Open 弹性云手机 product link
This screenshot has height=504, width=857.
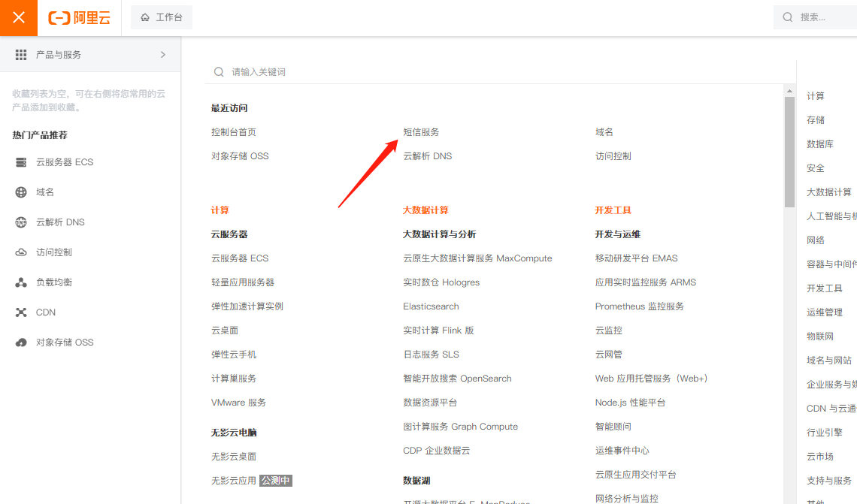point(233,355)
